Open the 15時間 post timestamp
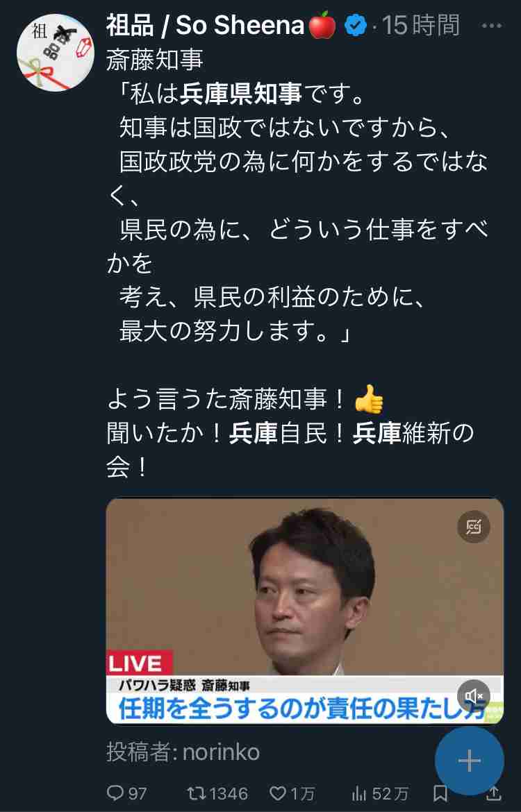521x812 pixels. click(420, 26)
